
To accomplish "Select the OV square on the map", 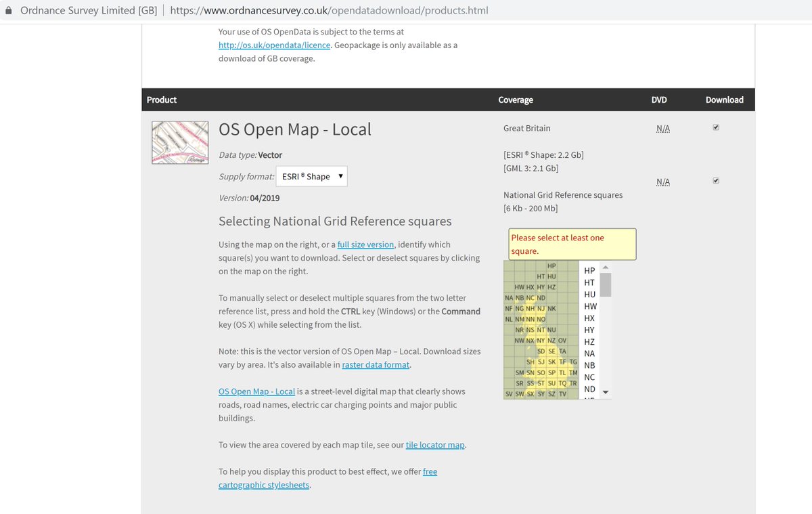I will [562, 341].
